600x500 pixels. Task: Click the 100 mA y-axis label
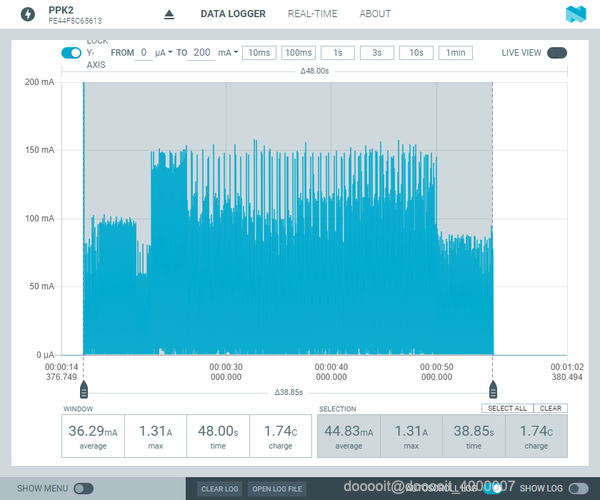coord(40,218)
